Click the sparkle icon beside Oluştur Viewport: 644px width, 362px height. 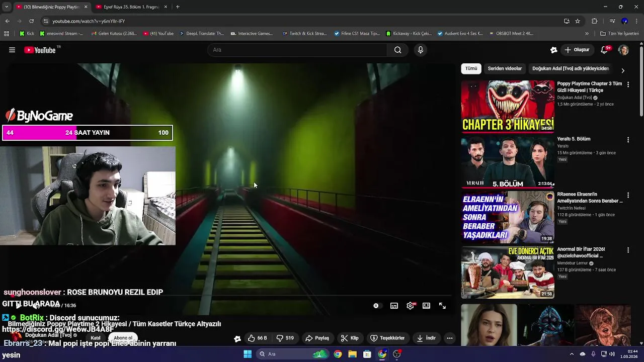(553, 50)
